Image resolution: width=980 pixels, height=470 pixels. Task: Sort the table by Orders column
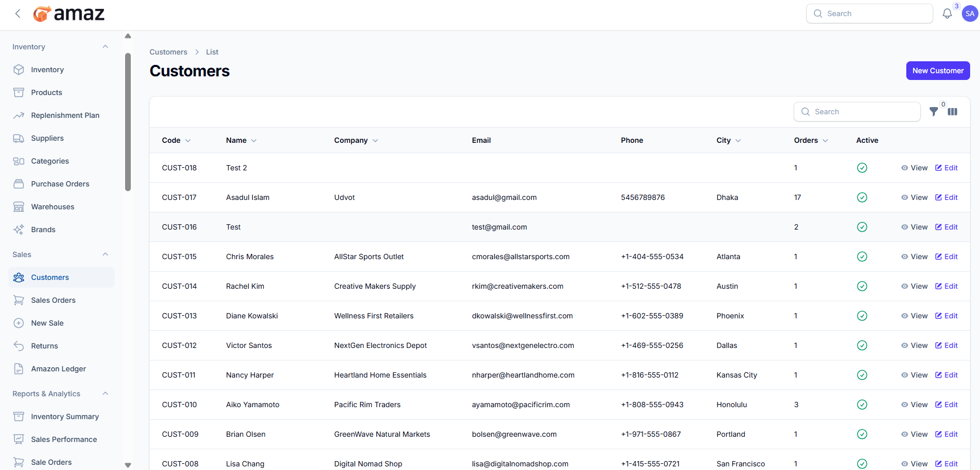coord(811,140)
